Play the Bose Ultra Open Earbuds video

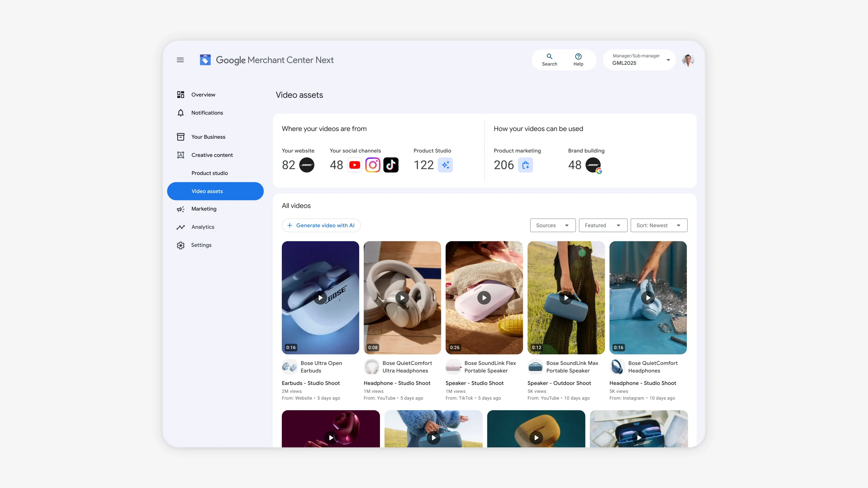[320, 298]
